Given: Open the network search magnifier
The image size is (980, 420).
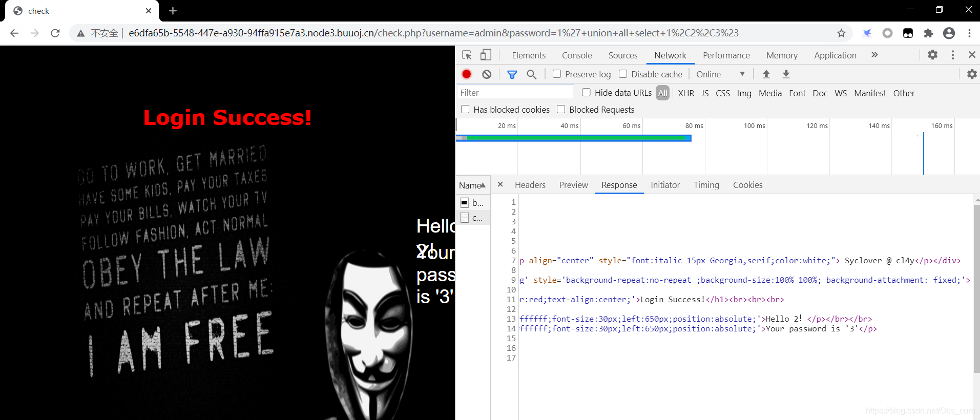Looking at the screenshot, I should (532, 74).
